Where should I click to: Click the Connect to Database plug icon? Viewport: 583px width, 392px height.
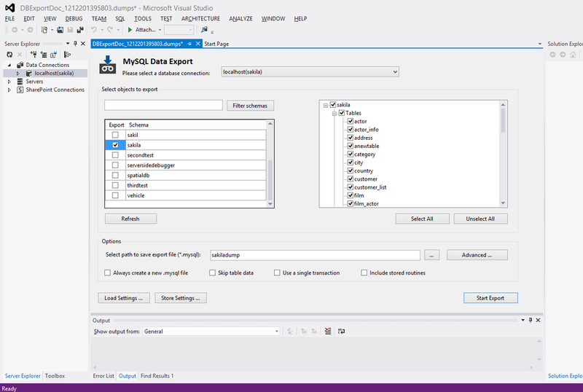(34, 55)
